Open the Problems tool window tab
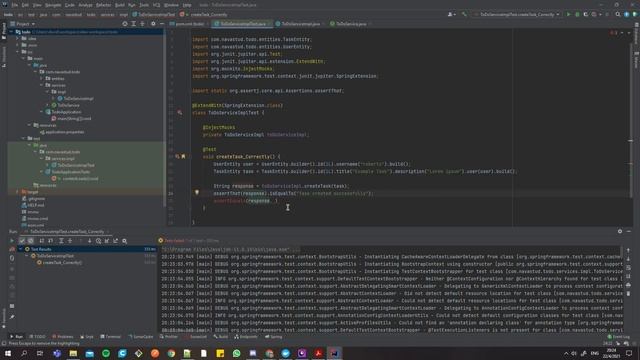The height and width of the screenshot is (360, 640). click(63, 337)
